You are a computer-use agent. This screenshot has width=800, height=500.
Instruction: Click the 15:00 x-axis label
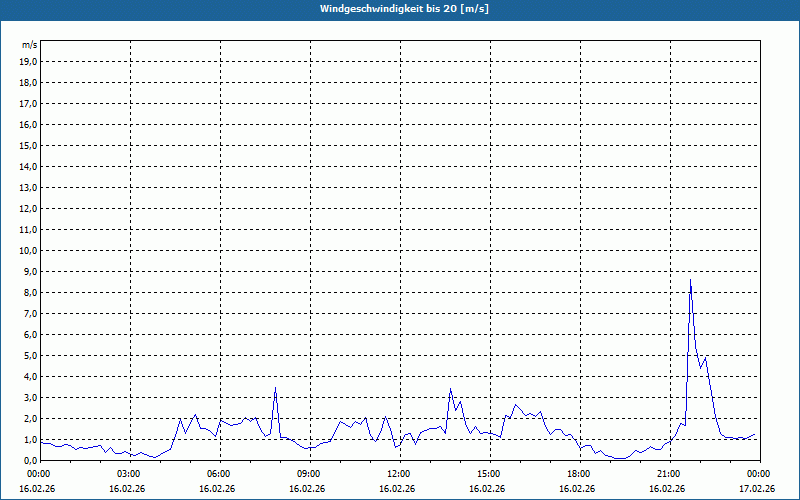point(487,473)
